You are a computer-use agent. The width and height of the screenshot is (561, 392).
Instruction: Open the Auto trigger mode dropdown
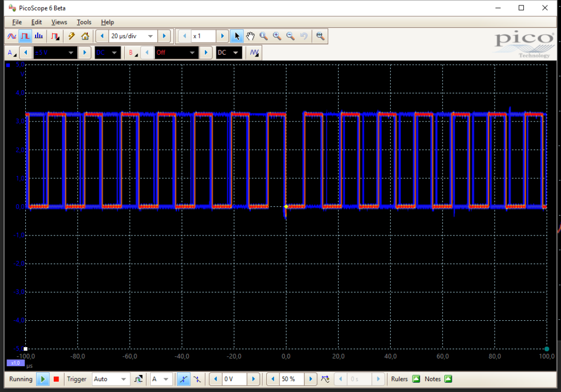click(110, 379)
